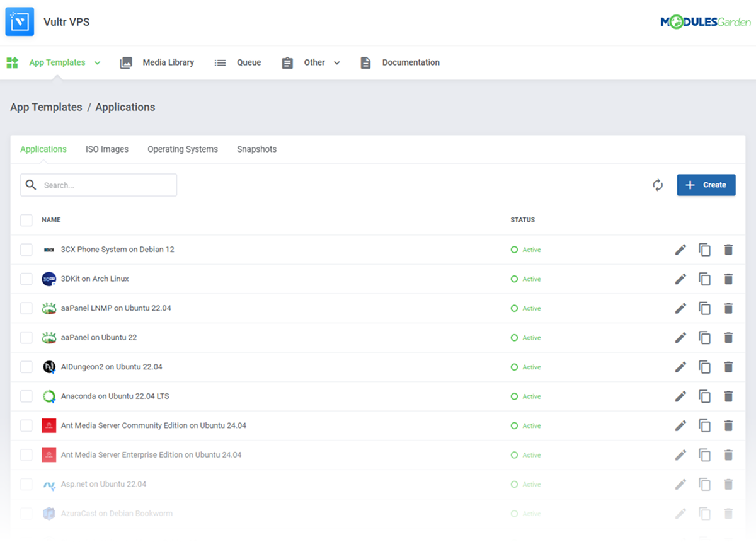
Task: Edit 3CX Phone System on Debian 12
Action: click(x=680, y=250)
